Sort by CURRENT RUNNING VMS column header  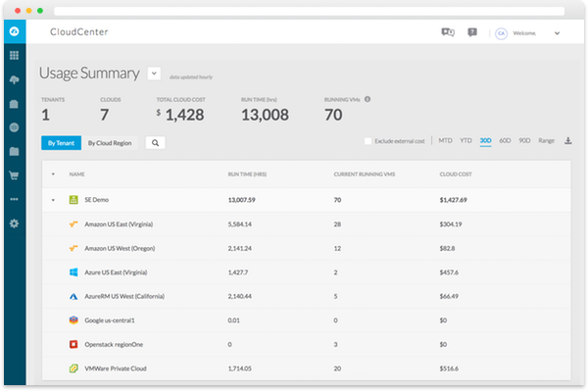point(365,174)
